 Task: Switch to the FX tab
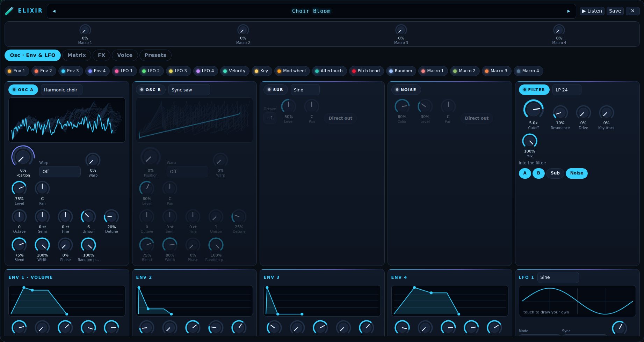click(101, 55)
